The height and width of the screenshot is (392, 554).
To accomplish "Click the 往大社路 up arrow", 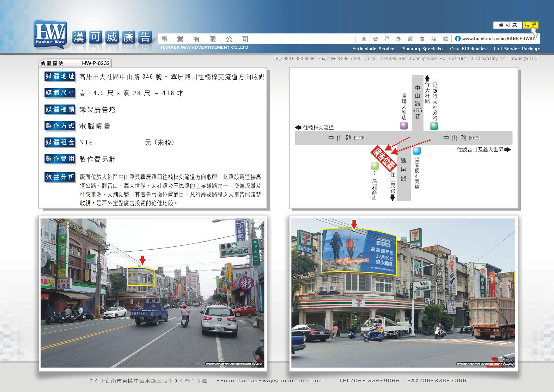I will [427, 78].
